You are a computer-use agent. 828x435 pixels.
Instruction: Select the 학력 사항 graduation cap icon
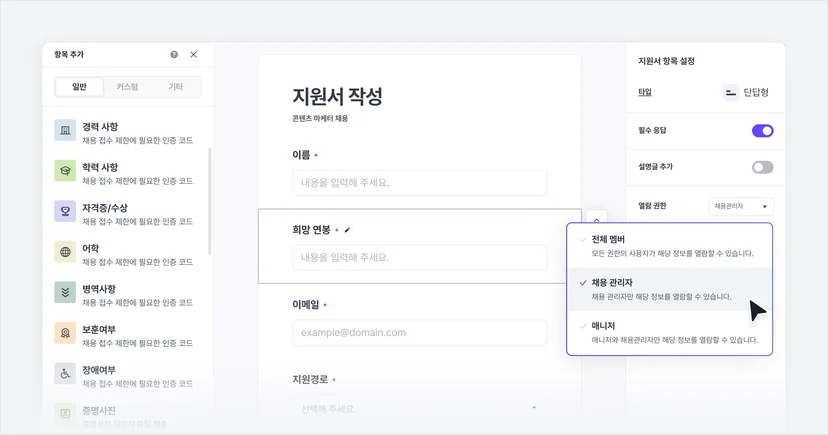[x=65, y=171]
